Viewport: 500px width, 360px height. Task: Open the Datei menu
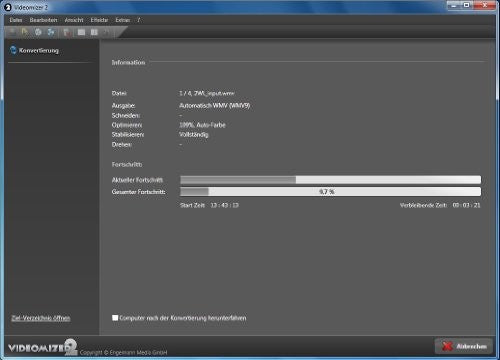pyautogui.click(x=16, y=20)
